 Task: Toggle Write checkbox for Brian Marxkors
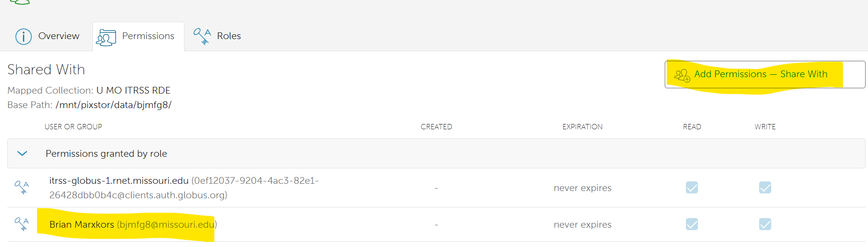pos(765,224)
